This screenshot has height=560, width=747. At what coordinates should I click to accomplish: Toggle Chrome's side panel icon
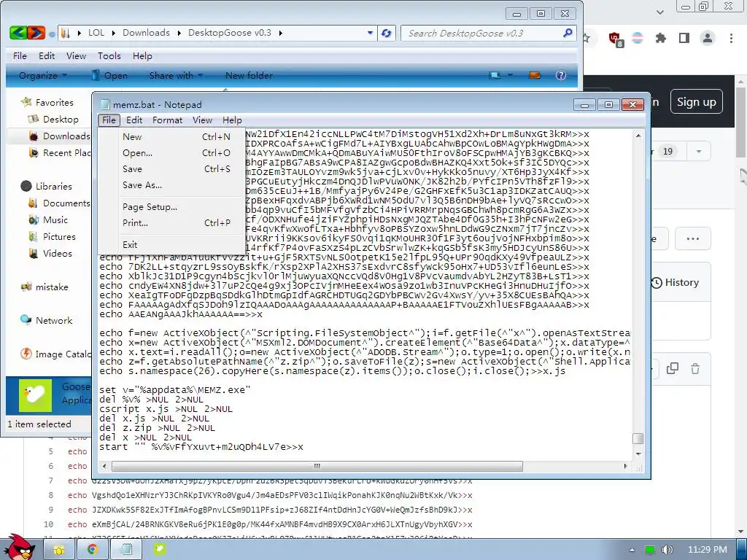click(684, 38)
